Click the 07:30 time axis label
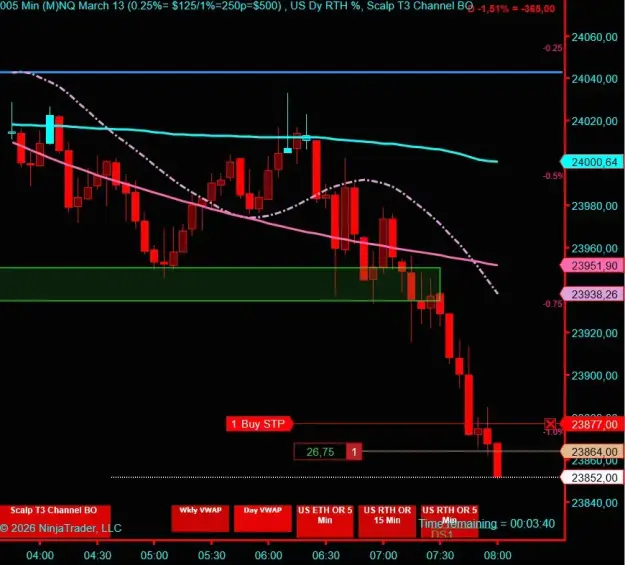 (x=440, y=555)
